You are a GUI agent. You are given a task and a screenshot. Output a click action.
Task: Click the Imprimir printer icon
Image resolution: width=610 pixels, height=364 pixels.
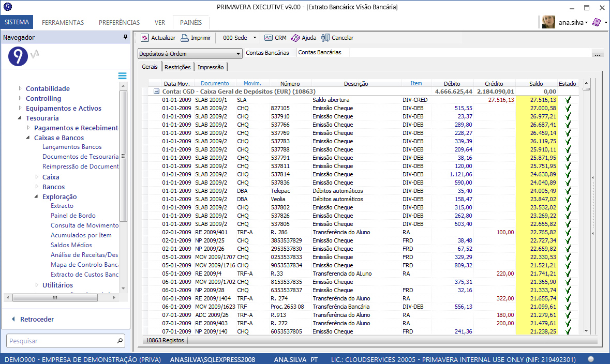point(185,38)
